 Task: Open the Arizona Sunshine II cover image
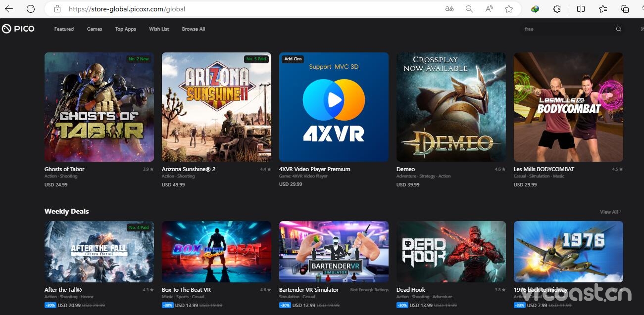[x=216, y=107]
